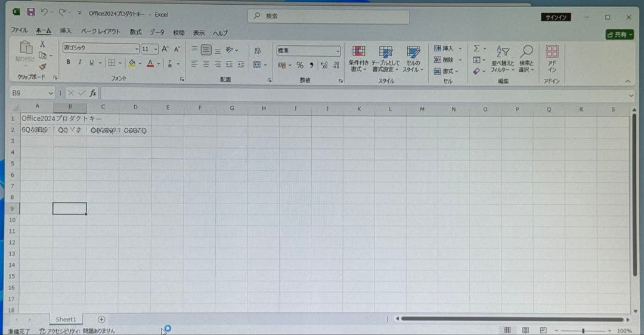Click the サインイン button

click(556, 17)
